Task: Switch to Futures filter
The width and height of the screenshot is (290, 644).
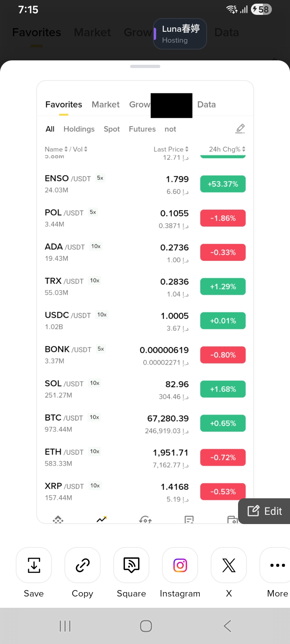Action: (142, 129)
